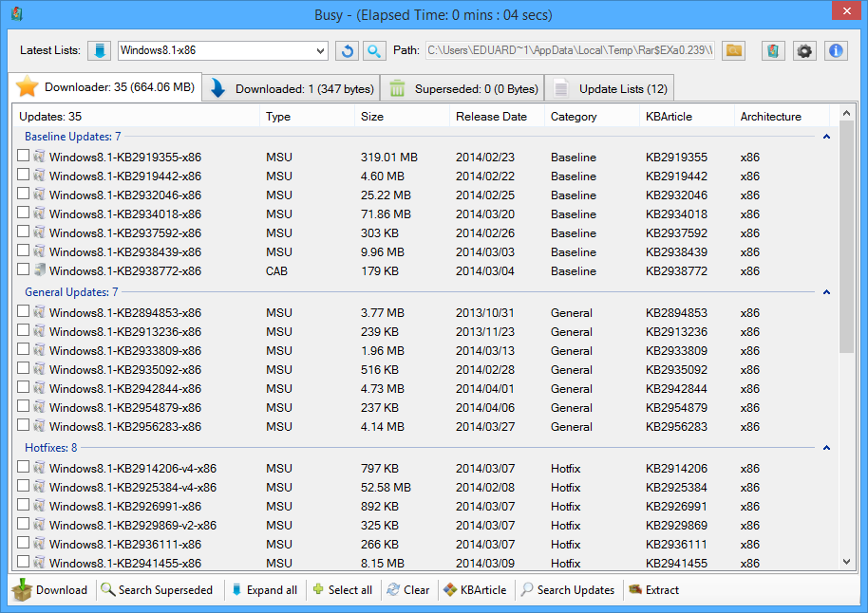Sort by the Size column header
This screenshot has width=868, height=613.
pyautogui.click(x=402, y=117)
